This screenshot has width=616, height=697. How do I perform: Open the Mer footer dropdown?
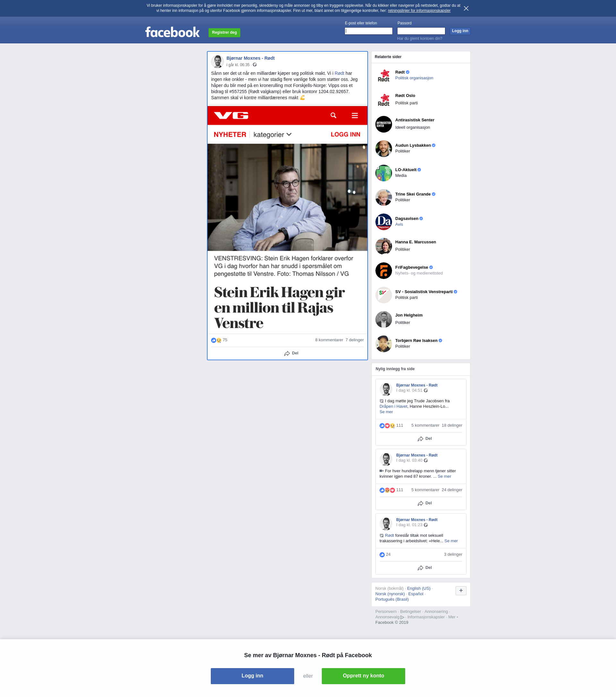pos(453,617)
